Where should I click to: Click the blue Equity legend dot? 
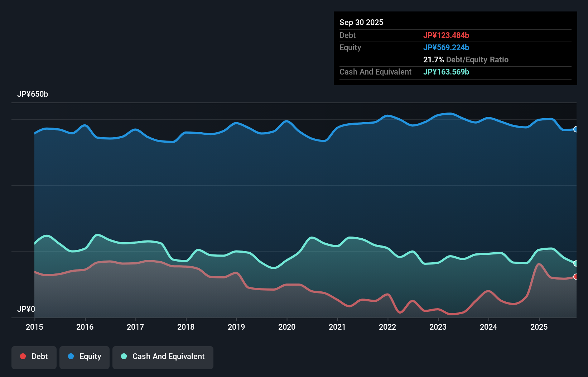72,357
